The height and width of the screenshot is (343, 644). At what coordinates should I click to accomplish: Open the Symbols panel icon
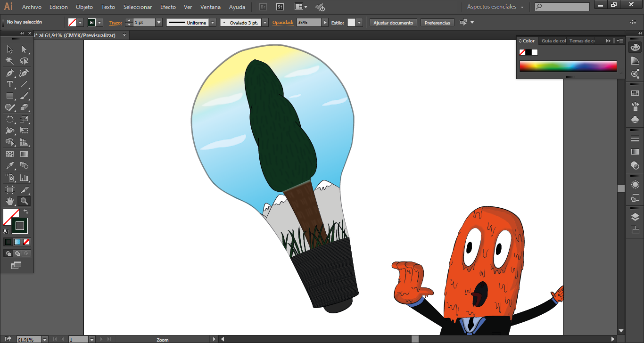pyautogui.click(x=635, y=119)
